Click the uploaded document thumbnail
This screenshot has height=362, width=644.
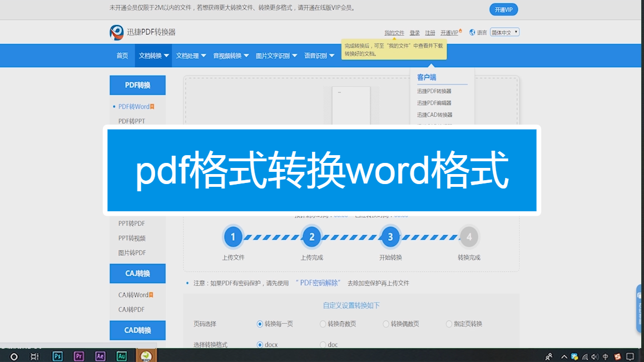[351, 106]
